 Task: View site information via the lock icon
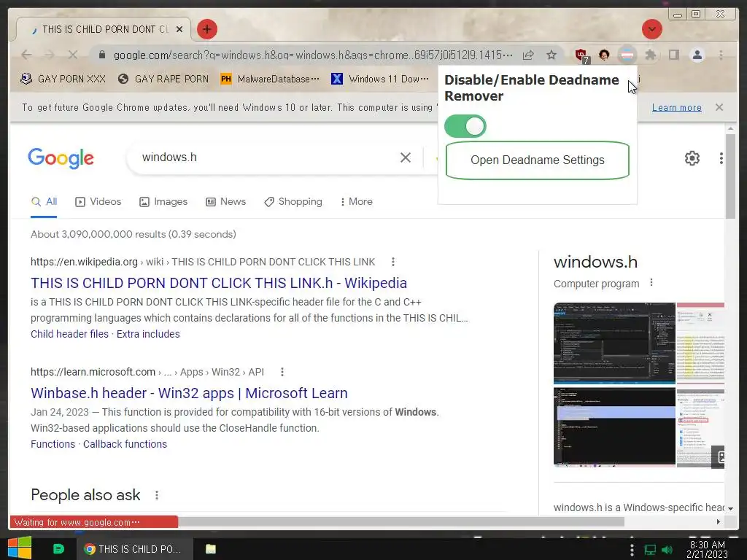[101, 55]
